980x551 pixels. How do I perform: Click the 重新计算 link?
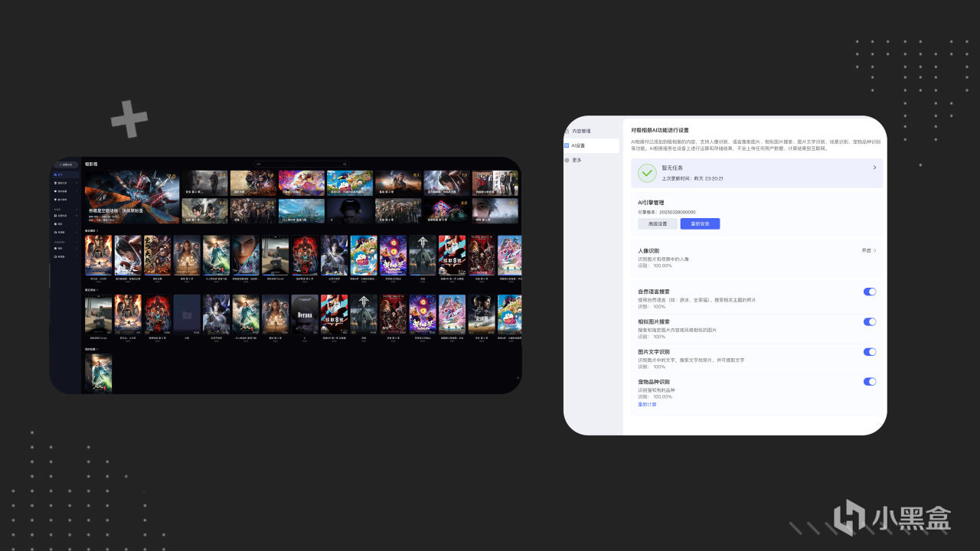647,404
